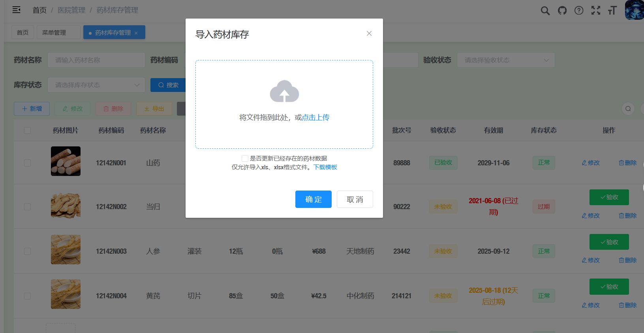Enable 是否更新已经存在的药材数据 checkbox
Viewport: 644px width, 333px height.
tap(245, 158)
